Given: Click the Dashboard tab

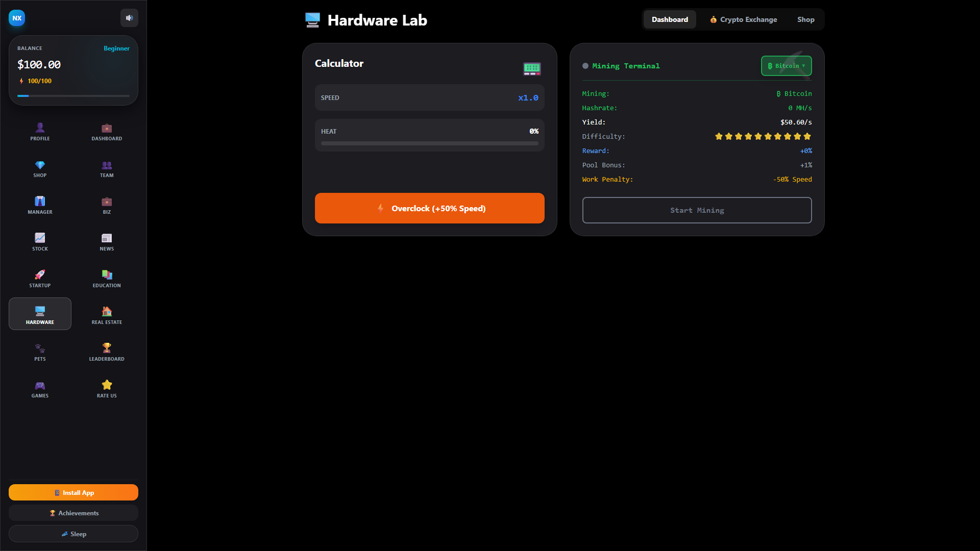Looking at the screenshot, I should point(670,19).
